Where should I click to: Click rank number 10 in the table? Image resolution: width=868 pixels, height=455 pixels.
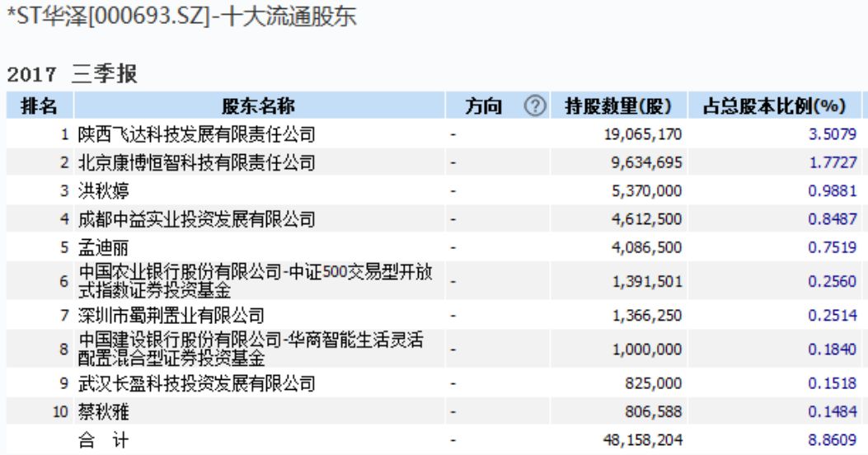point(60,411)
